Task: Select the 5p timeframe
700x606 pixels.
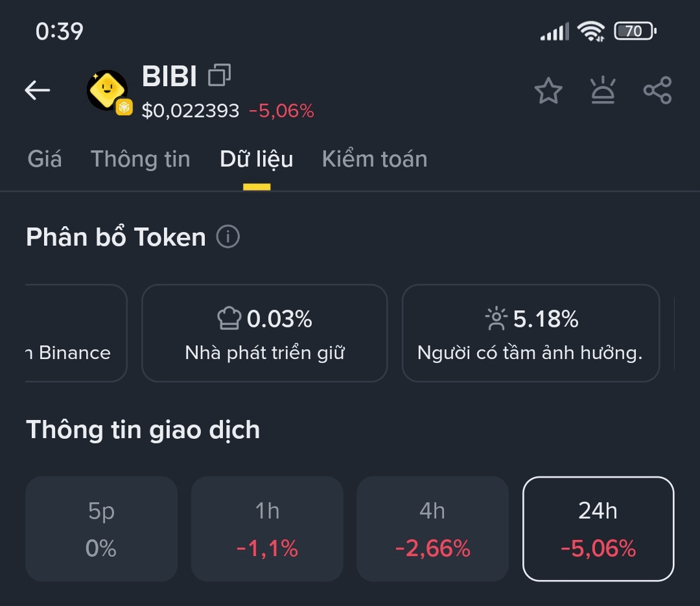Action: point(101,529)
